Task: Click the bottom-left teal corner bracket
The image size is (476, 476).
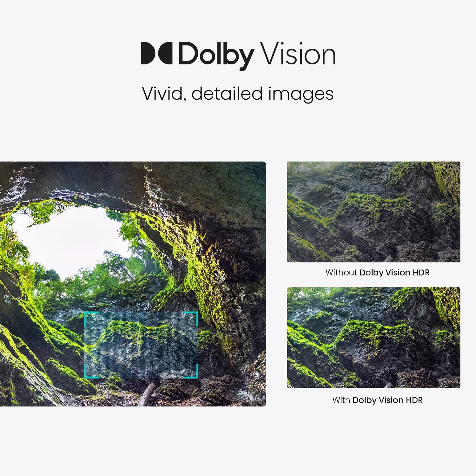Action: tap(91, 372)
